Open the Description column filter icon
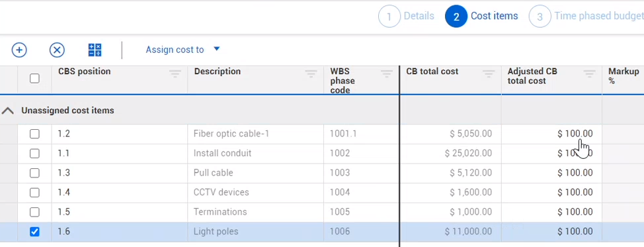Viewport: 644px width, 247px height. [x=311, y=74]
